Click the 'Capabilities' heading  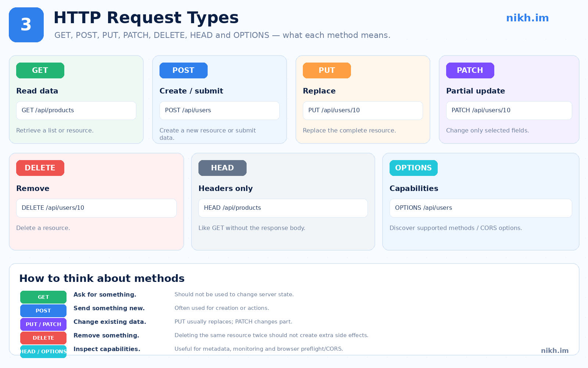414,188
